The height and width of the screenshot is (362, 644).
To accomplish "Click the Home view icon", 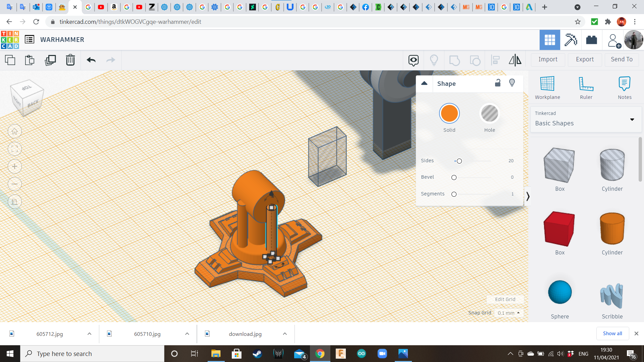I will click(15, 131).
